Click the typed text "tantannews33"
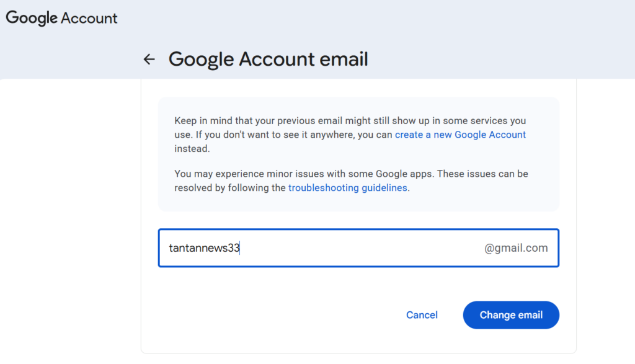The image size is (635, 364). [204, 248]
